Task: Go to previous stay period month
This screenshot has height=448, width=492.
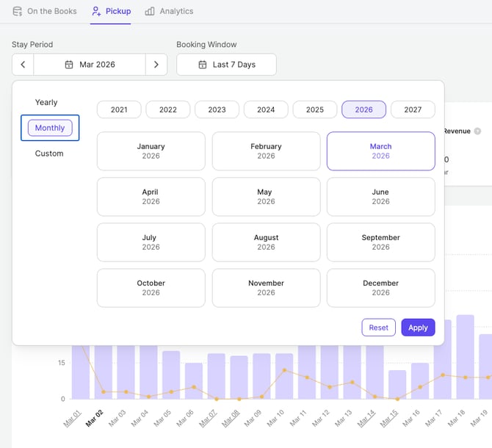Action: pyautogui.click(x=23, y=65)
